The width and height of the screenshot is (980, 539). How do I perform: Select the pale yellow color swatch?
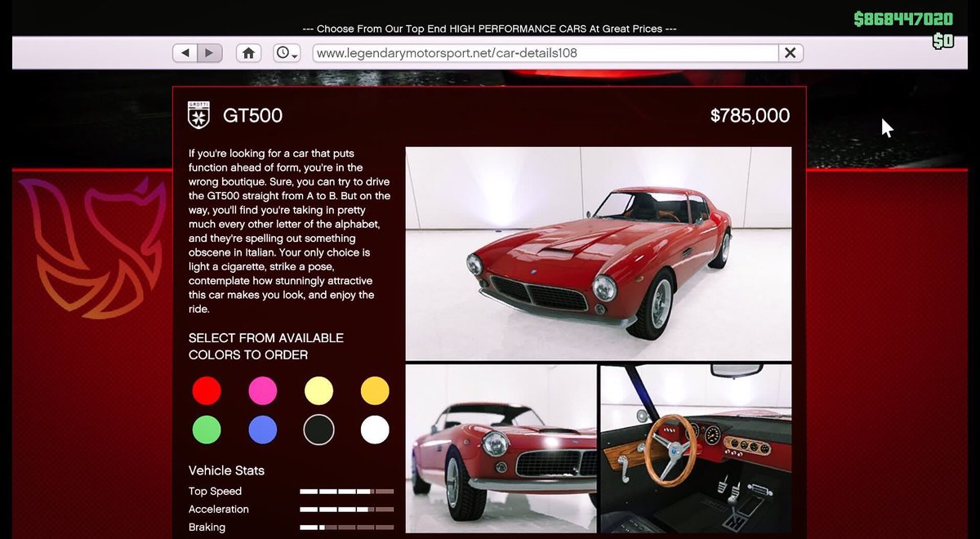tap(318, 391)
